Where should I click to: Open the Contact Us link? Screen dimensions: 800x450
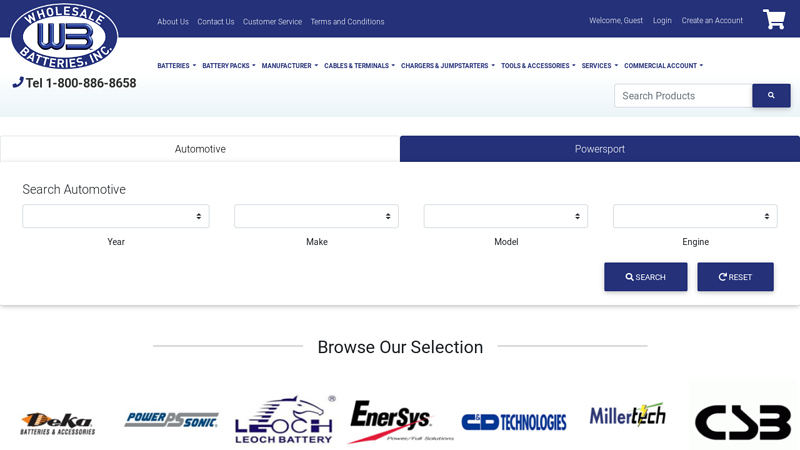pos(216,21)
